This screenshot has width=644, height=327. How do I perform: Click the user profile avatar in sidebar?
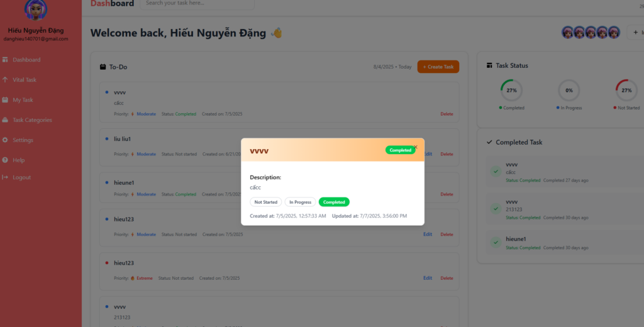pyautogui.click(x=35, y=9)
